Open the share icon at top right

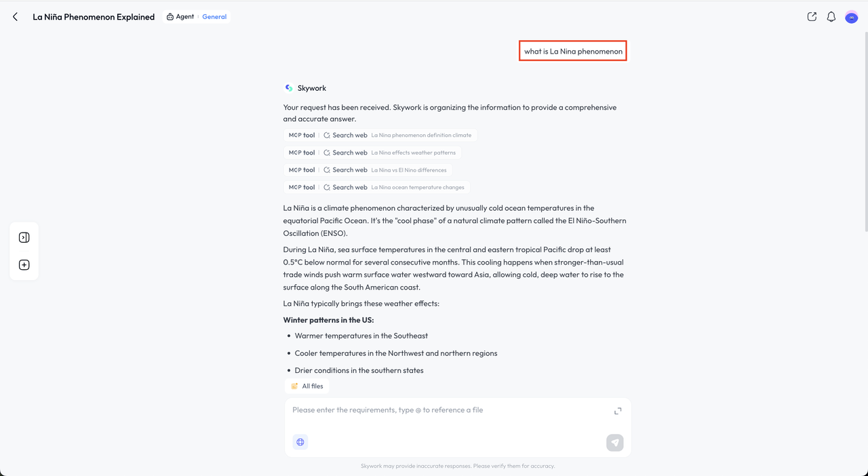point(812,17)
